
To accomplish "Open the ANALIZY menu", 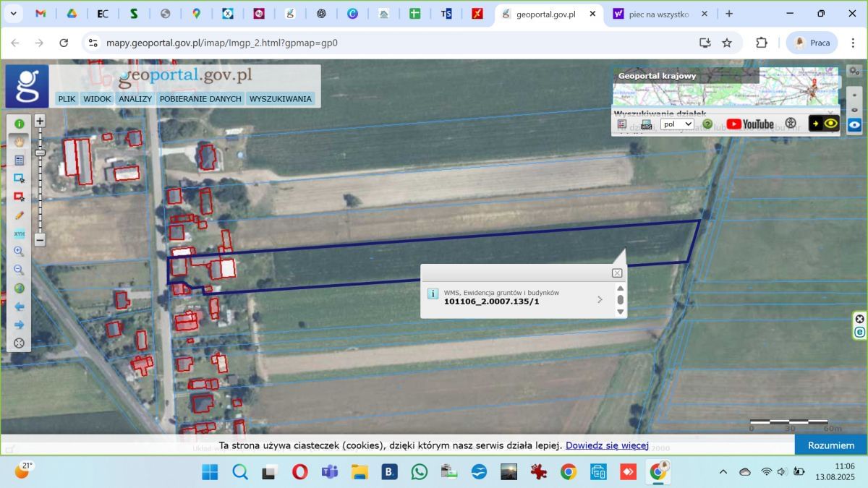I will coord(135,99).
